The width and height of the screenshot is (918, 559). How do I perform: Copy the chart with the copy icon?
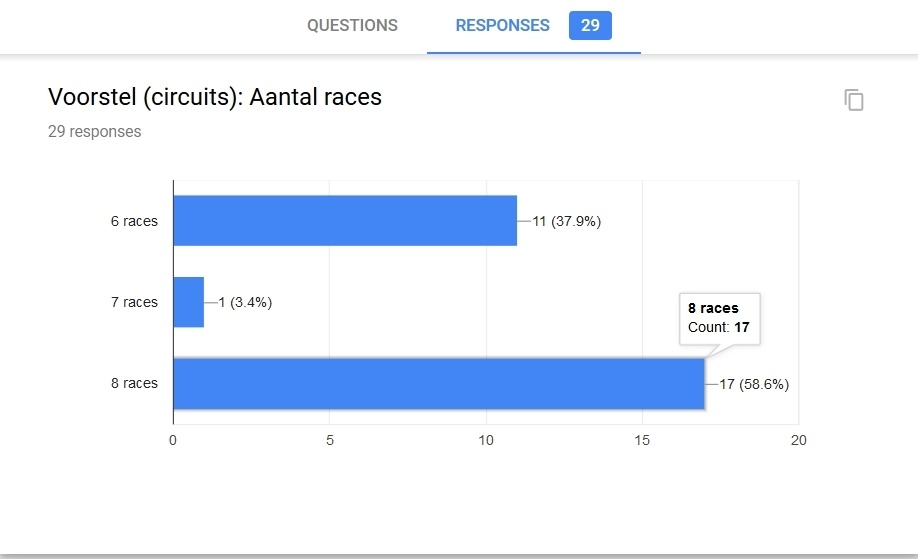pyautogui.click(x=854, y=100)
